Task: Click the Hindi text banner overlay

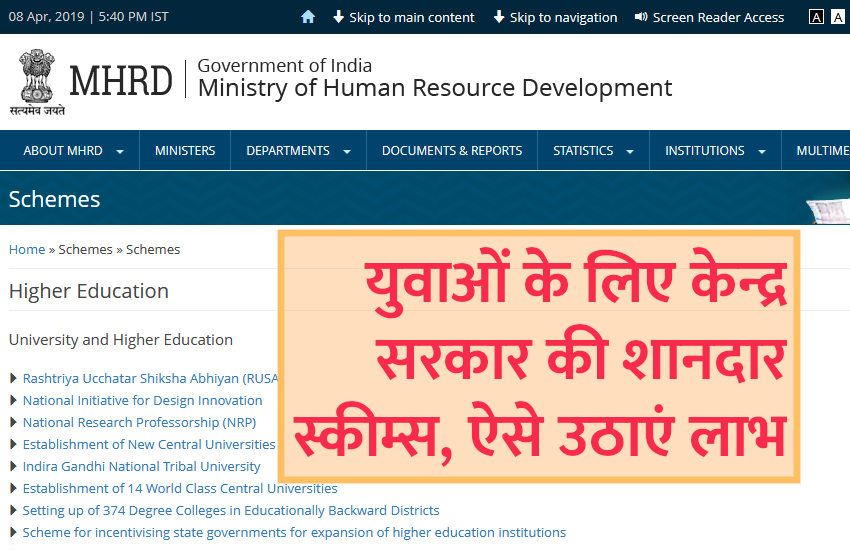Action: pyautogui.click(x=538, y=357)
